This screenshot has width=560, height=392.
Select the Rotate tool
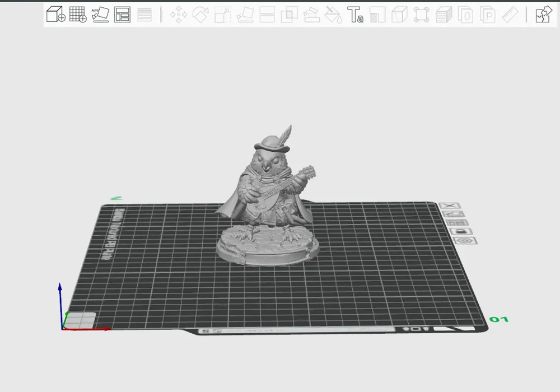coord(200,15)
